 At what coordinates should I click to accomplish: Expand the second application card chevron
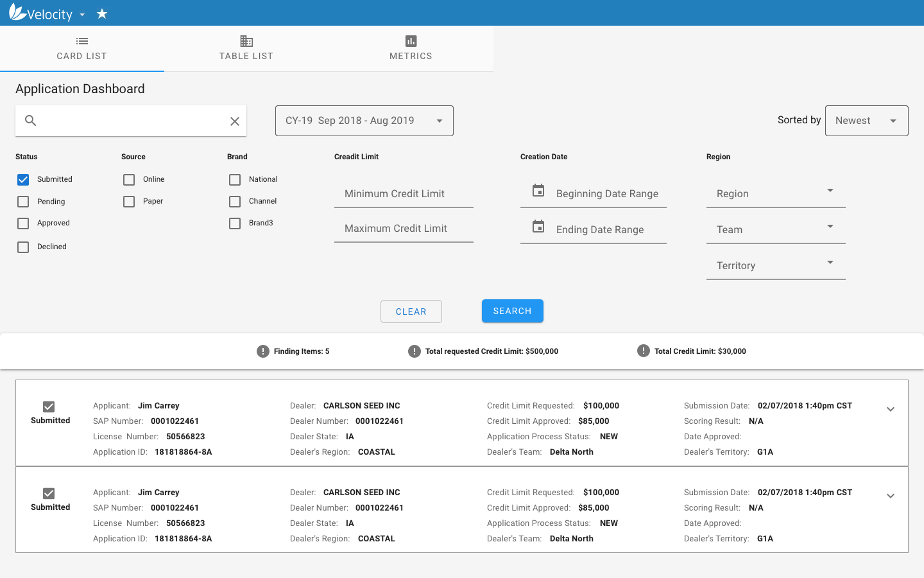pos(891,496)
